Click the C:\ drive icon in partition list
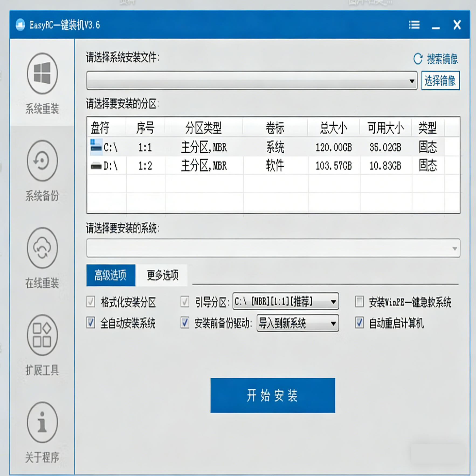The width and height of the screenshot is (476, 476). tap(96, 147)
